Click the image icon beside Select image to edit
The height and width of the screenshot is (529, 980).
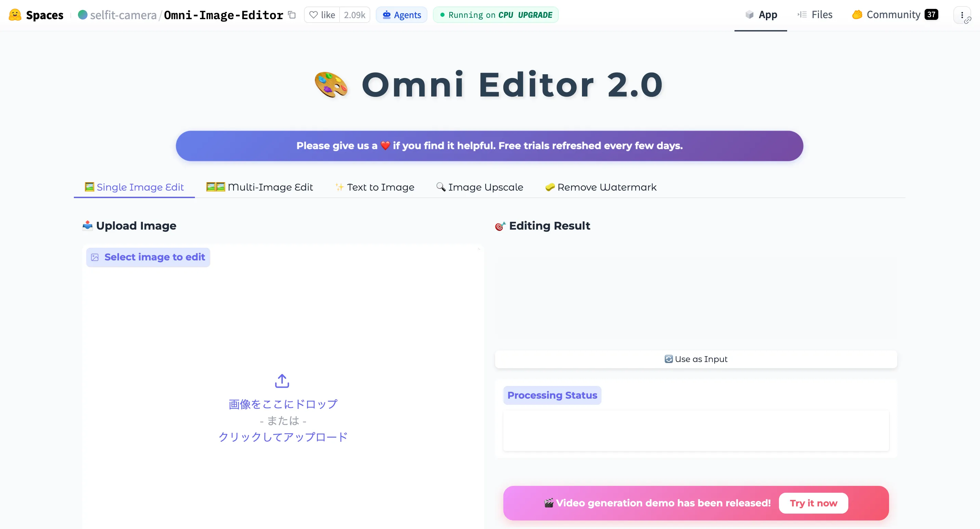click(x=95, y=258)
